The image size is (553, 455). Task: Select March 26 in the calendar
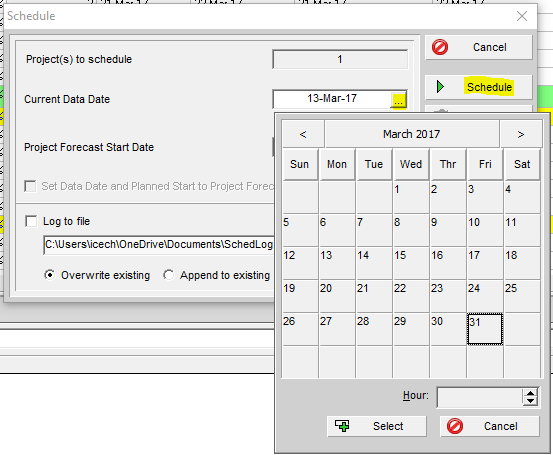(300, 329)
